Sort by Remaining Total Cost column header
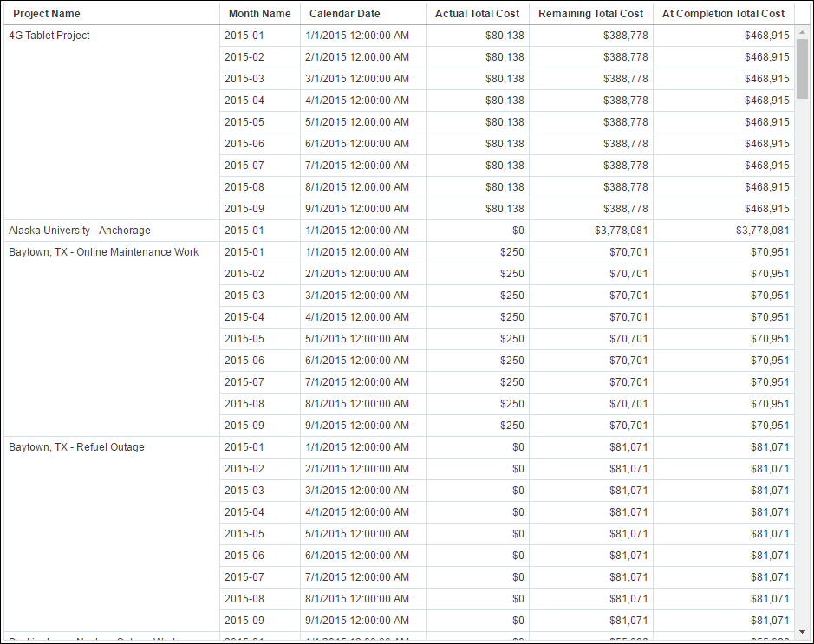Screen dimensions: 814x644 click(590, 14)
